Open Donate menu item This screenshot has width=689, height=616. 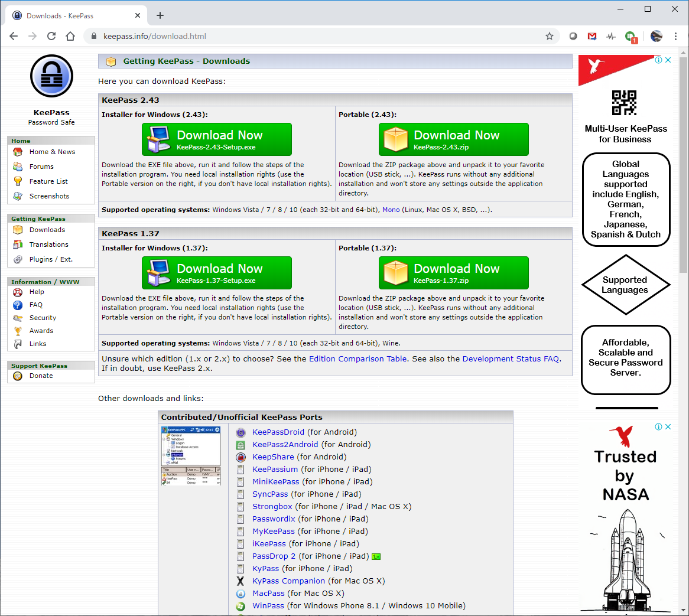41,376
